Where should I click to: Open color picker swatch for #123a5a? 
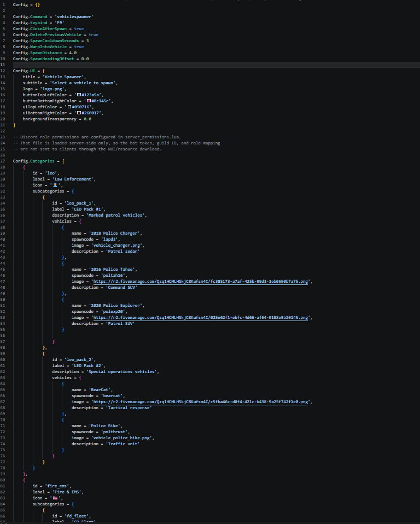pos(79,95)
